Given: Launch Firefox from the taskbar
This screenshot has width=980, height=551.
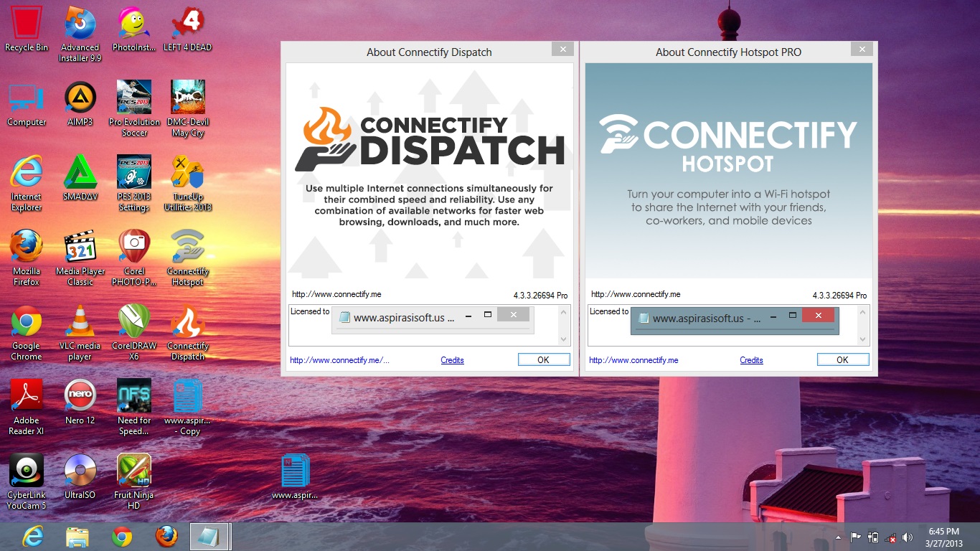Looking at the screenshot, I should (166, 537).
